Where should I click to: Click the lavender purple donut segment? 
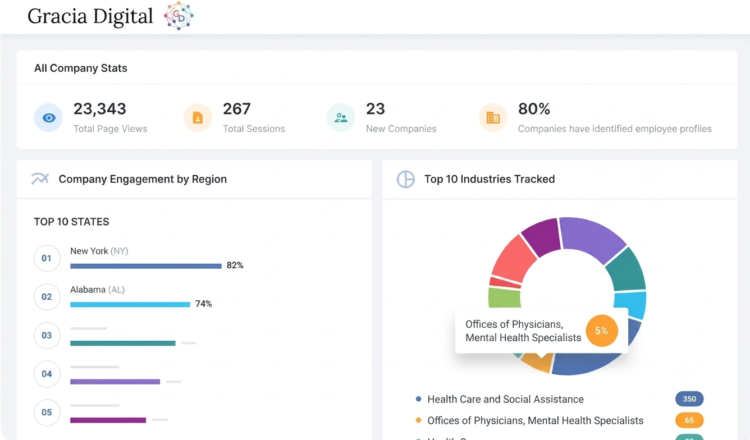pos(592,237)
